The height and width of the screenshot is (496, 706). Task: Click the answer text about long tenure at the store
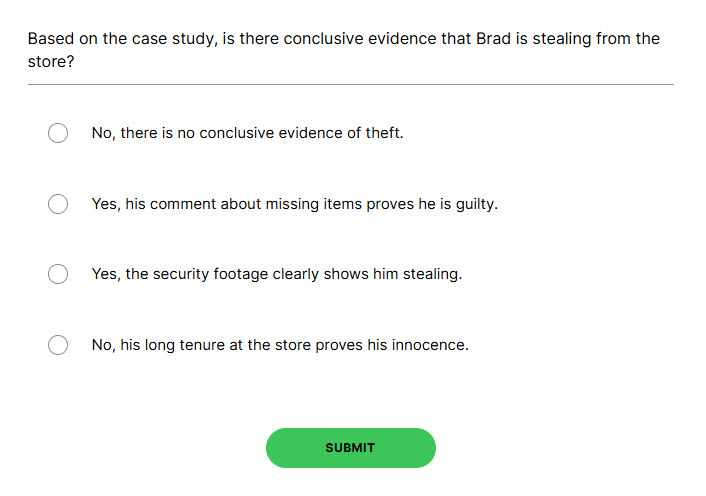280,345
